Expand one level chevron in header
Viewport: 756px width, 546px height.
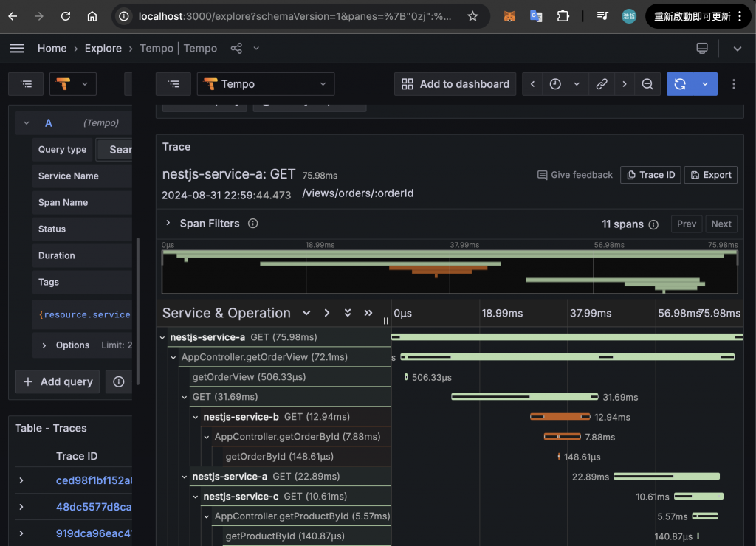327,314
